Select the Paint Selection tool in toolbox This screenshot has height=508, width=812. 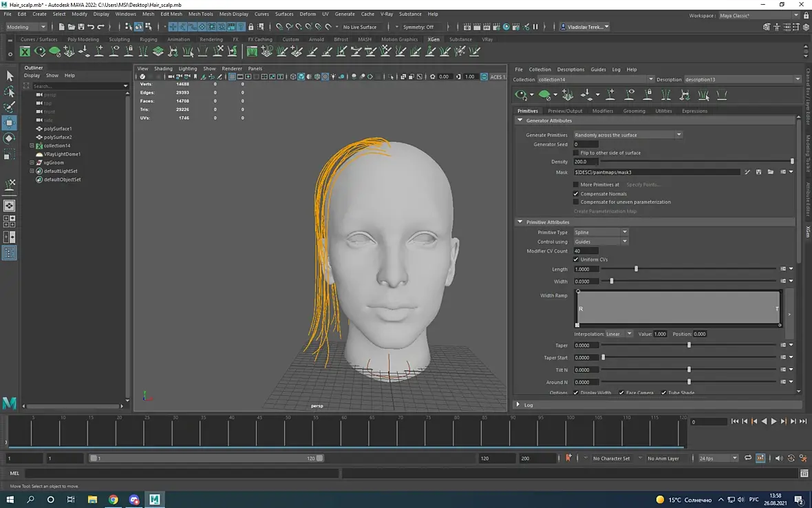click(10, 107)
